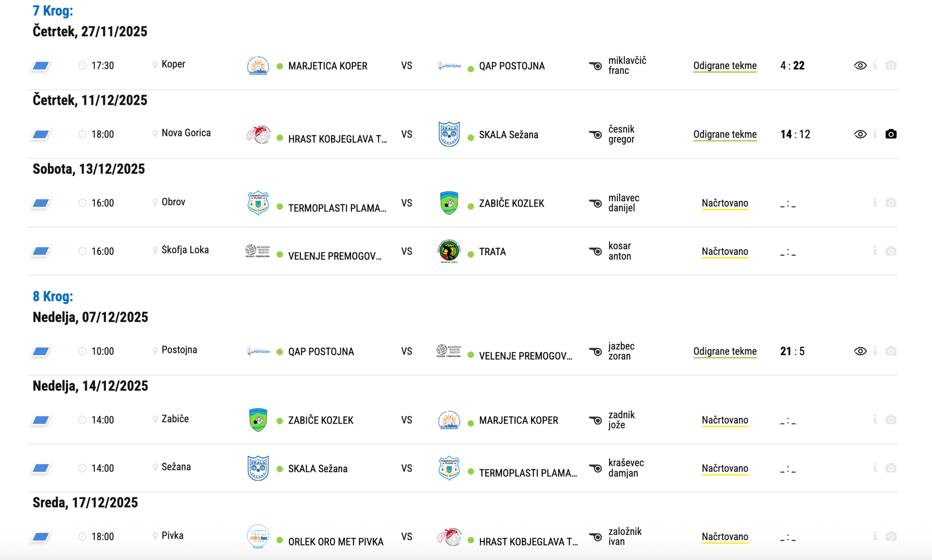Click ZABIČE KOZLEK team name at Zabiče 14:00
Screen dimensions: 932x560
click(320, 420)
